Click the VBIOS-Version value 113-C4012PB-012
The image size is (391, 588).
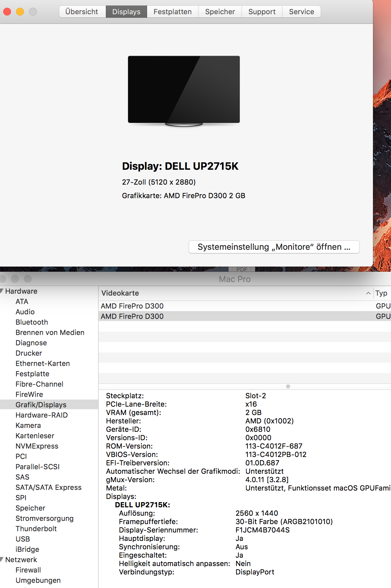click(276, 454)
